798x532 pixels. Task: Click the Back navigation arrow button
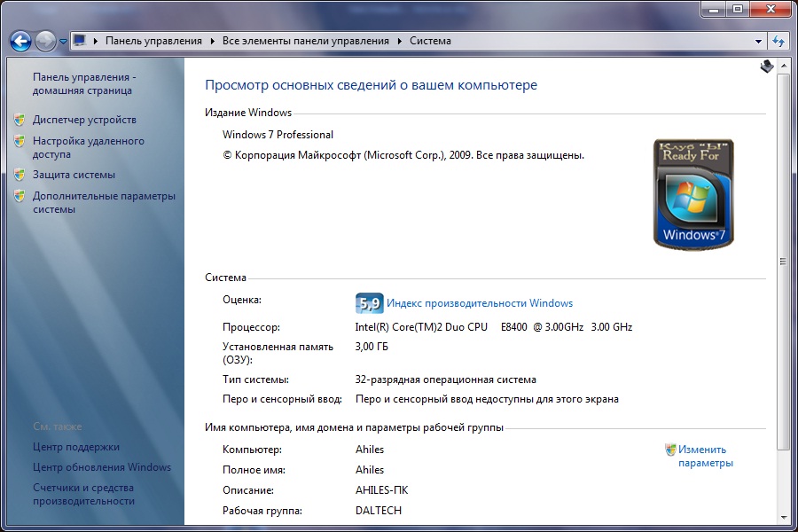[20, 41]
